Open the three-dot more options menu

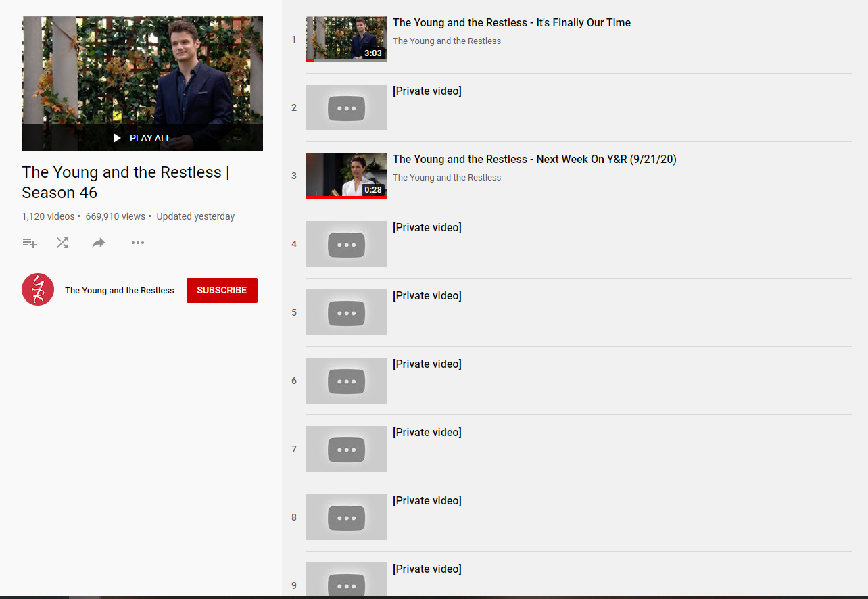pos(138,243)
